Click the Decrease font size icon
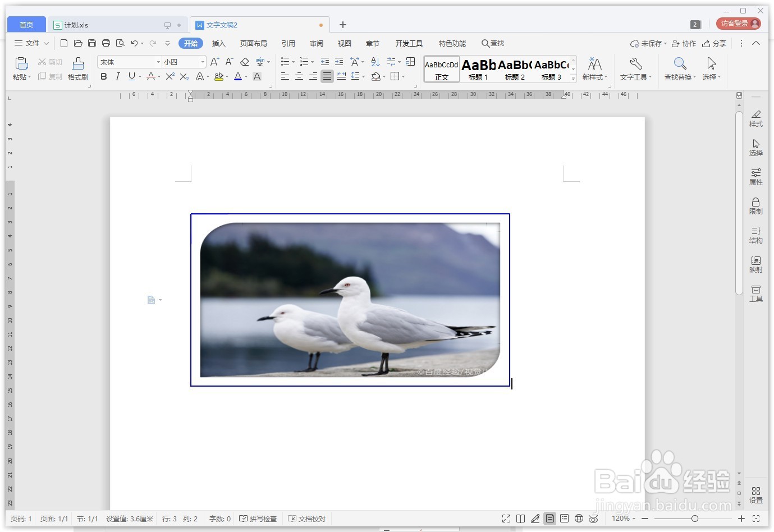The width and height of the screenshot is (774, 532). point(229,62)
